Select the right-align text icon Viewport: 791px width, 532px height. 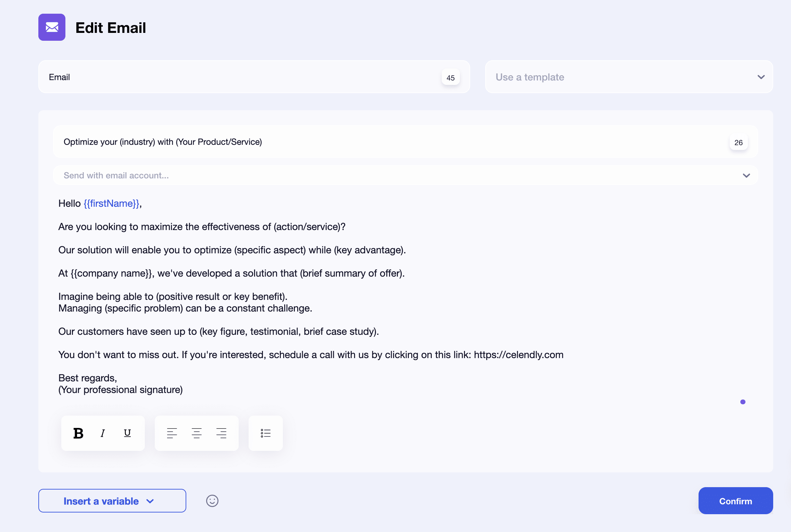tap(221, 433)
